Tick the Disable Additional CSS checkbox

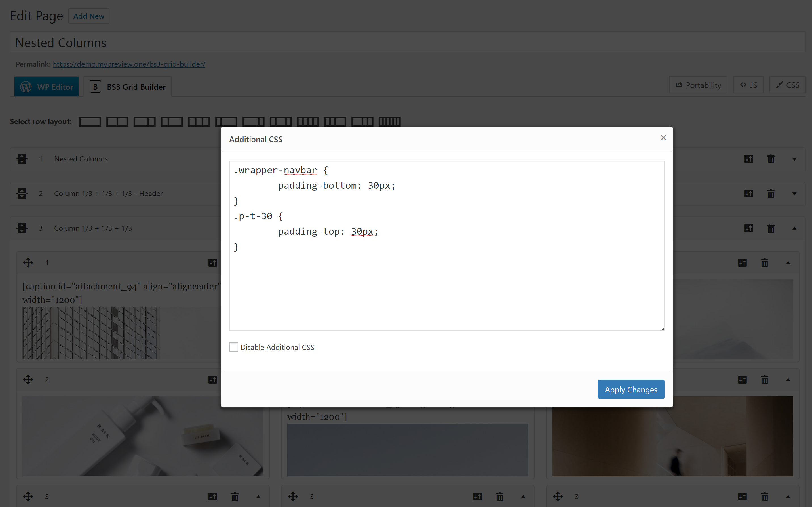pyautogui.click(x=234, y=347)
